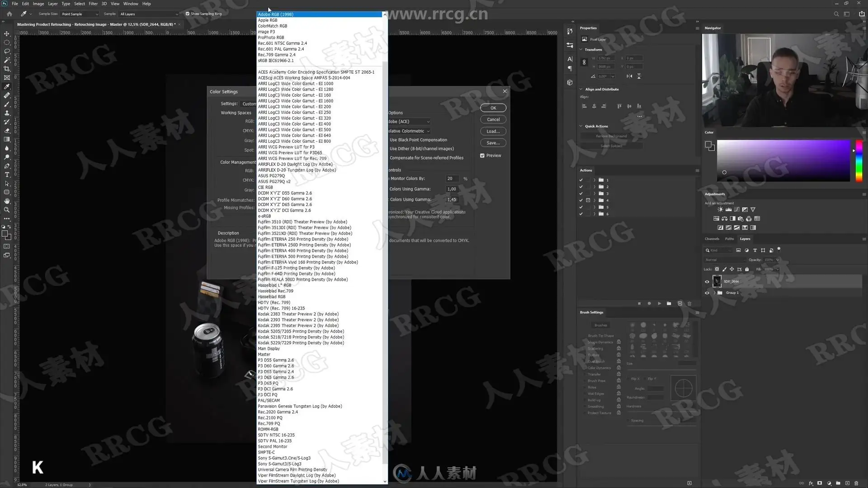This screenshot has height=488, width=868.
Task: Select the Move tool
Action: [7, 34]
